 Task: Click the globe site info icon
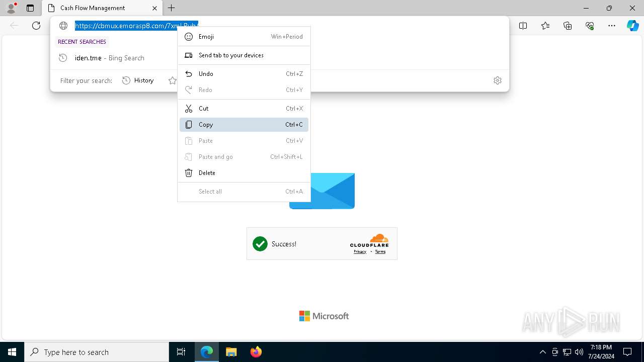coord(63,26)
